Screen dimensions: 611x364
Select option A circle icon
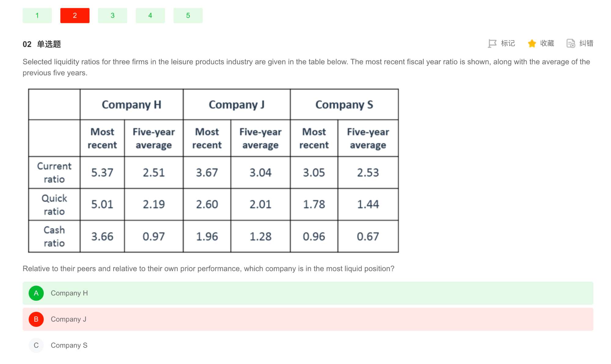pyautogui.click(x=36, y=293)
